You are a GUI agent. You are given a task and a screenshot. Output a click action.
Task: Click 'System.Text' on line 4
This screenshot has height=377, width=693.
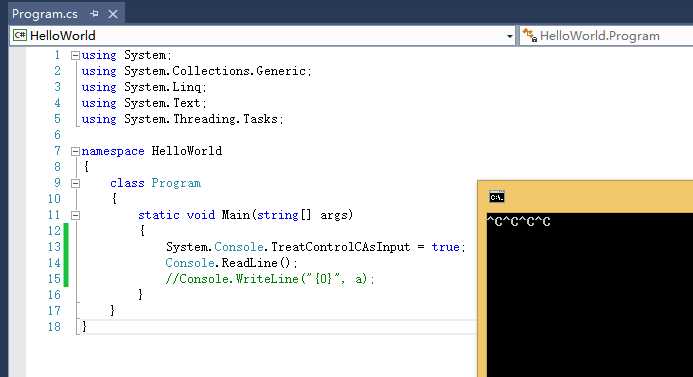[x=162, y=103]
